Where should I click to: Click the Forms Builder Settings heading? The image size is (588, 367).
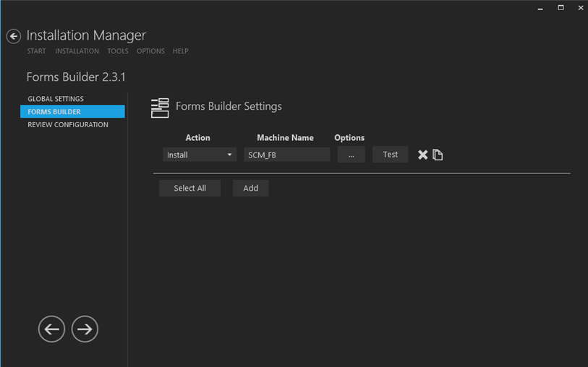pos(229,106)
